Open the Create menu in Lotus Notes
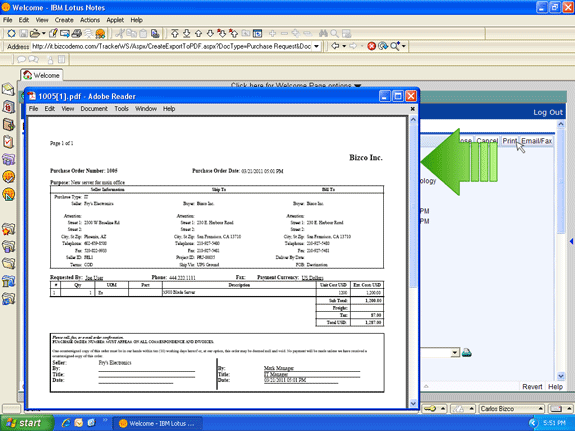575x431 pixels. click(64, 20)
